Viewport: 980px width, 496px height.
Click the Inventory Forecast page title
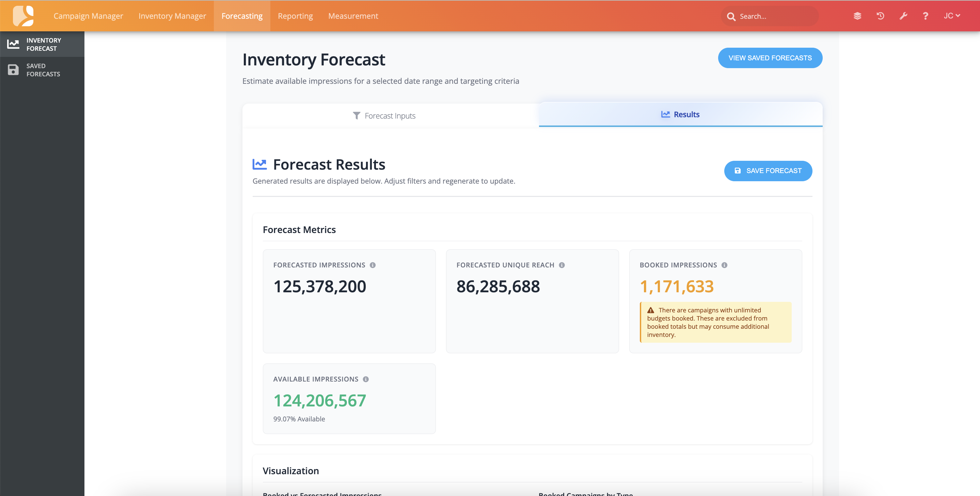coord(314,59)
